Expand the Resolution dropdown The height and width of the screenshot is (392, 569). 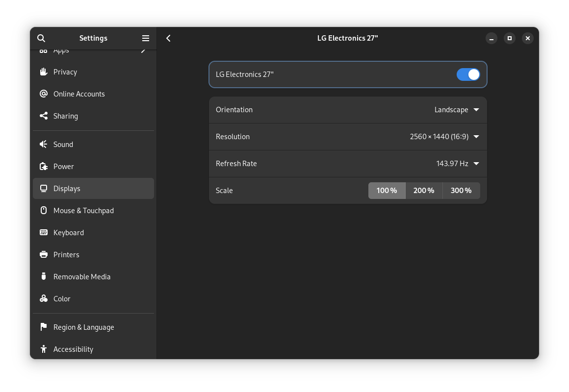pyautogui.click(x=444, y=136)
